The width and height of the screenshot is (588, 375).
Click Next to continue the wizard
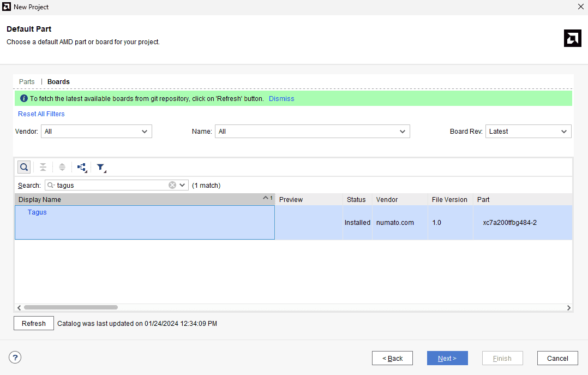447,358
